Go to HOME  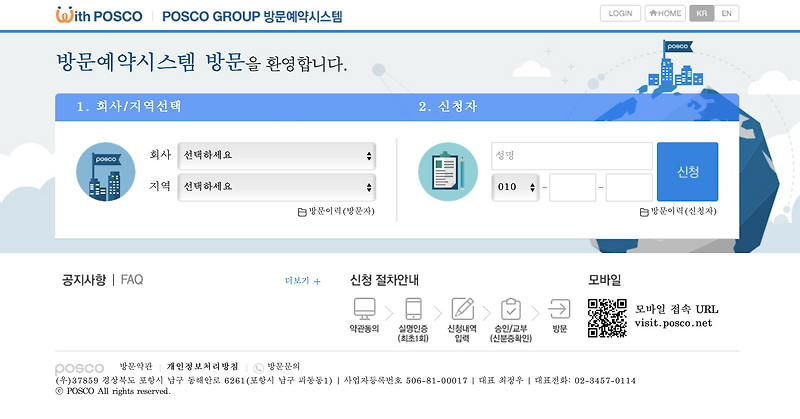pos(665,13)
